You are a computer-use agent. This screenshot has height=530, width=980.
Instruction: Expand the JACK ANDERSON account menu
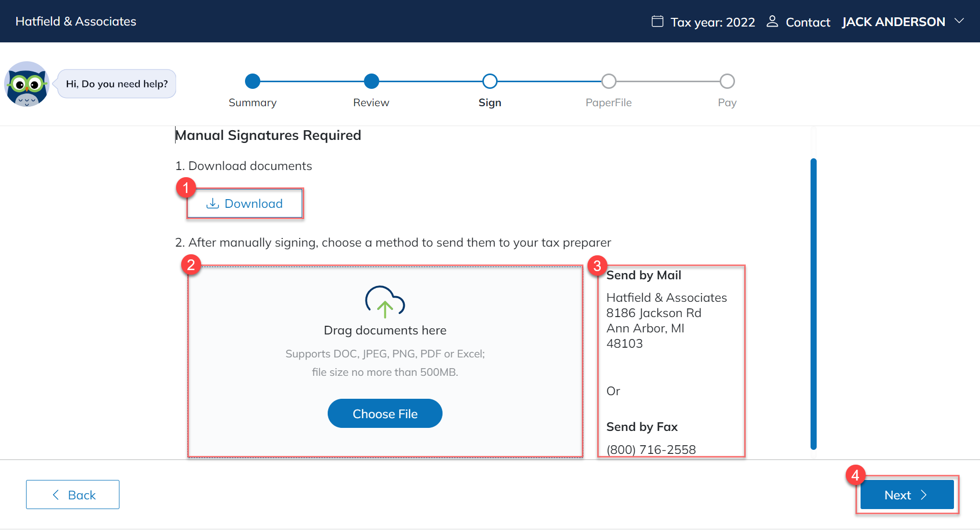click(893, 22)
